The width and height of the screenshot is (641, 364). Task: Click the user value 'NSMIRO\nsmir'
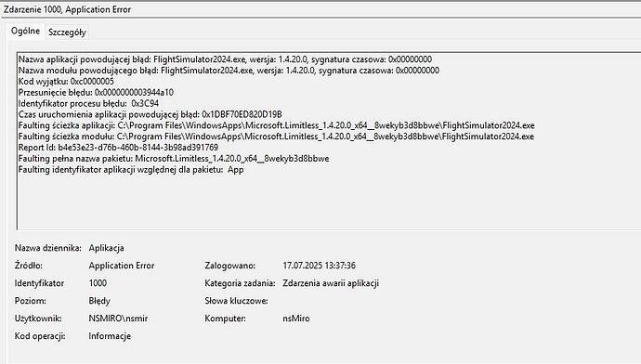pyautogui.click(x=118, y=318)
